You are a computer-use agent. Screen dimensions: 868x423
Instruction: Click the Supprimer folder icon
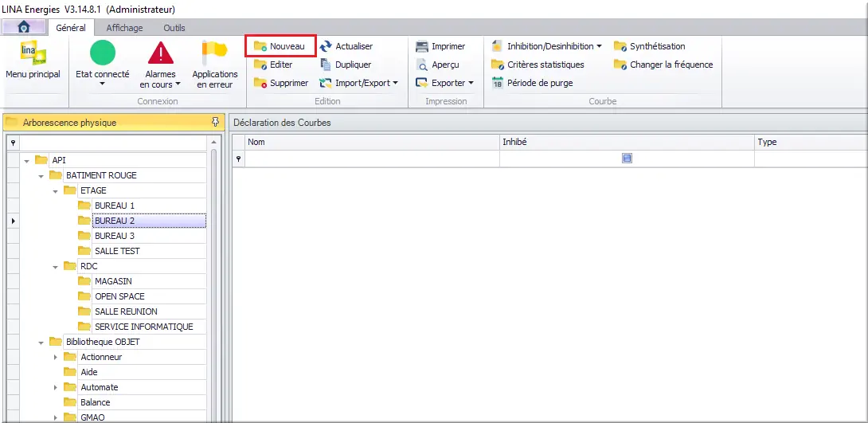tap(260, 83)
